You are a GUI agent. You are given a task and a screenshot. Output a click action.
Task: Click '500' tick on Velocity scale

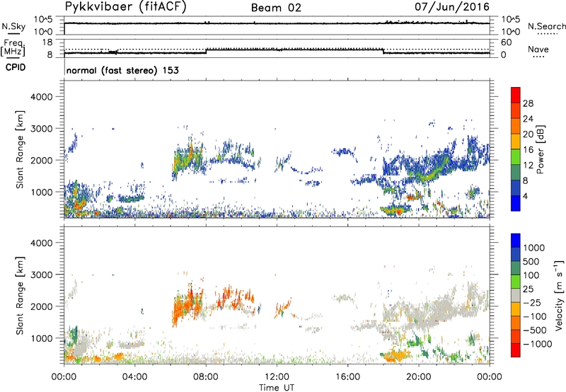532,261
